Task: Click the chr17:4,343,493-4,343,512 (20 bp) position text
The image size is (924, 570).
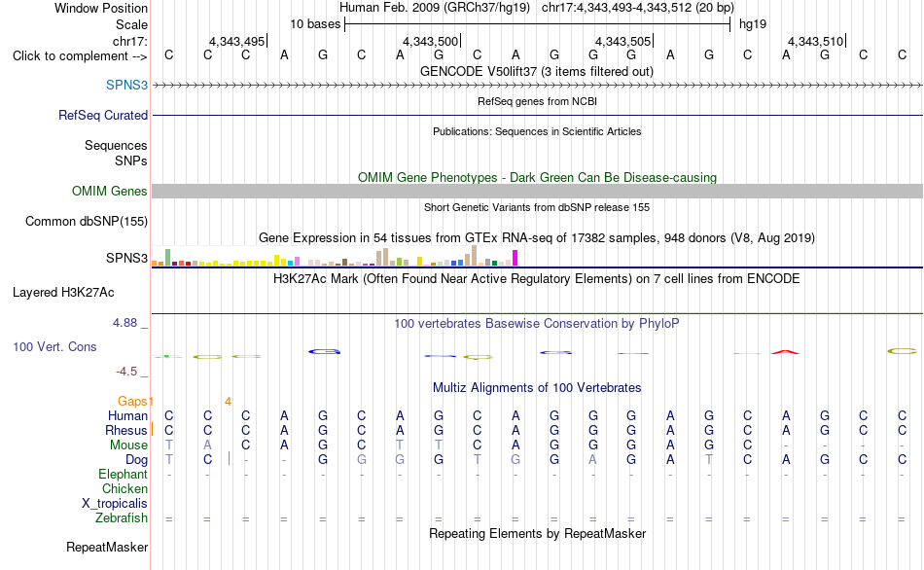Action: [638, 8]
